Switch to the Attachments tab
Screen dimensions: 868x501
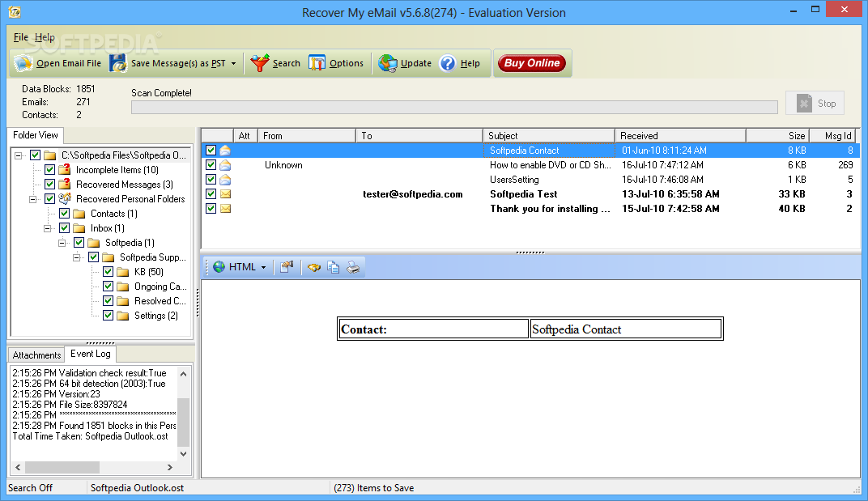tap(36, 355)
